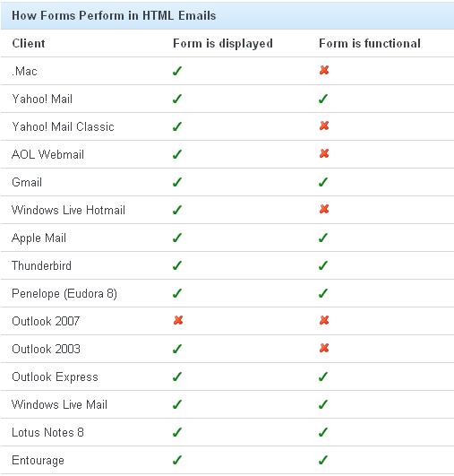Click the Client column header
The height and width of the screenshot is (476, 454).
coord(29,43)
